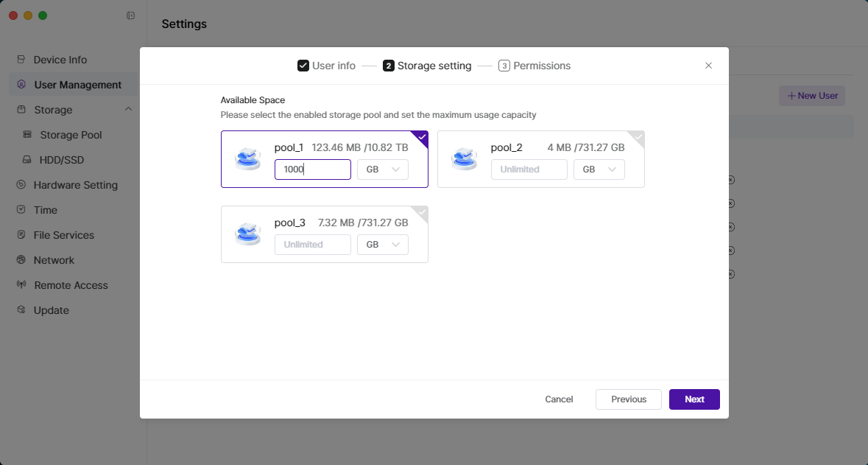Viewport: 868px width, 465px height.
Task: Click the 7.32 MB /731.27 GB usage text
Action: pos(363,223)
